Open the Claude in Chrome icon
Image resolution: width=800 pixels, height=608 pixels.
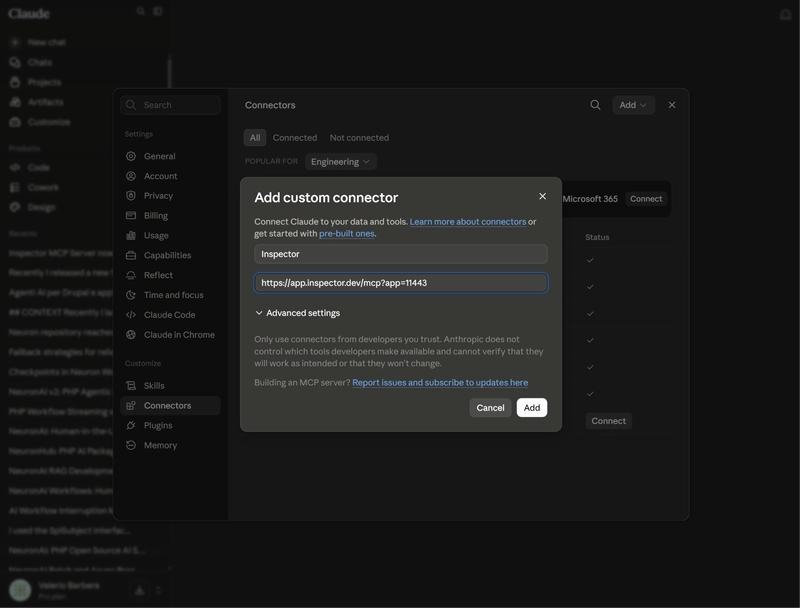pos(131,335)
